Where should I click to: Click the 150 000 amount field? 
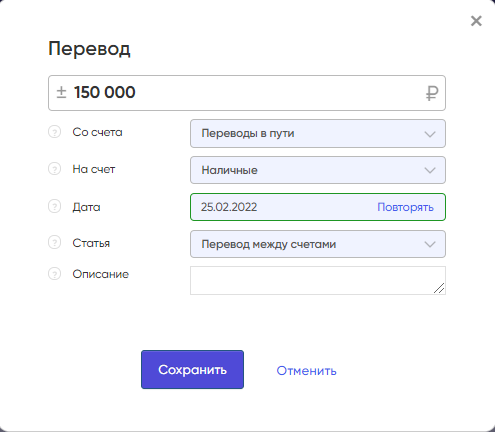pyautogui.click(x=247, y=93)
